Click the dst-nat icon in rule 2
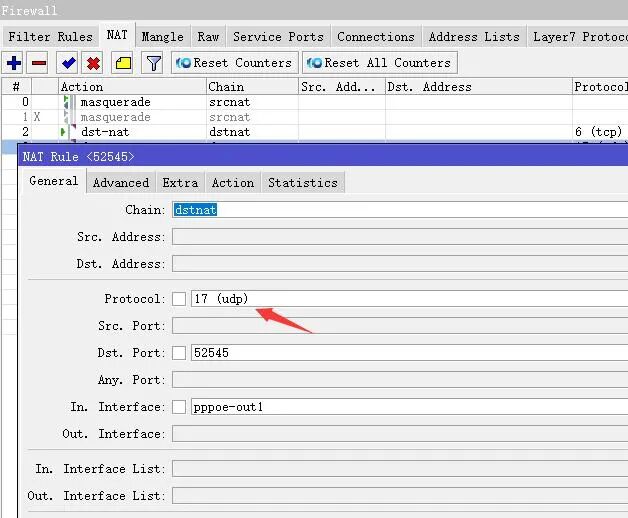The image size is (628, 518). pyautogui.click(x=68, y=131)
